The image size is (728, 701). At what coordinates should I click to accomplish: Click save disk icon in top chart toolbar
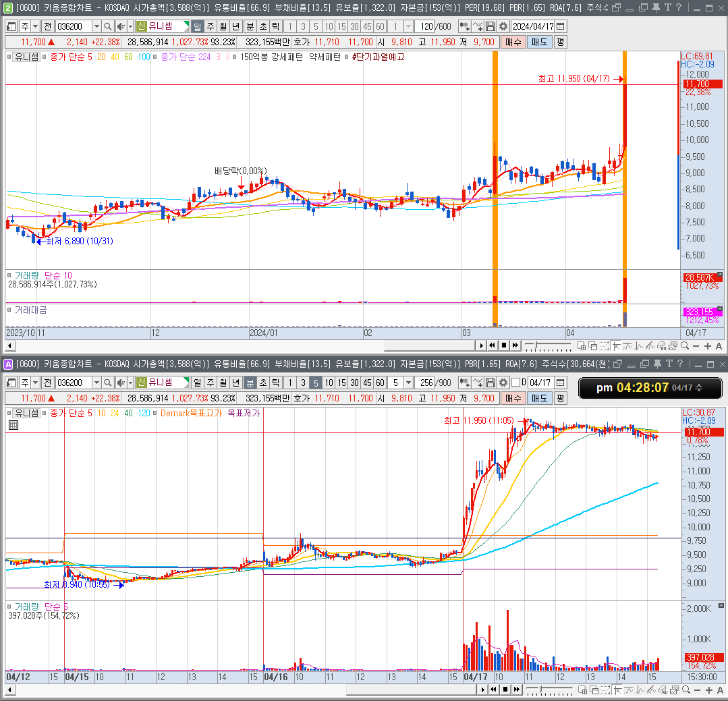tap(491, 26)
